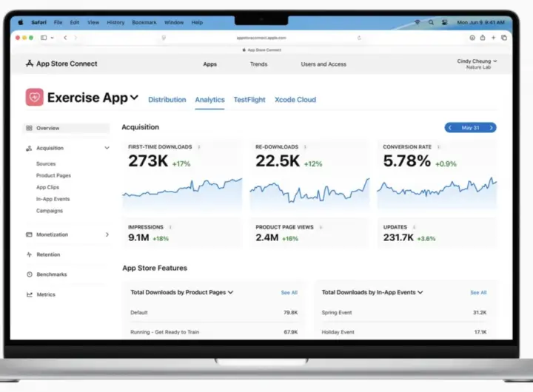Go to Trends in top navigation
This screenshot has width=533, height=392.
coord(258,64)
